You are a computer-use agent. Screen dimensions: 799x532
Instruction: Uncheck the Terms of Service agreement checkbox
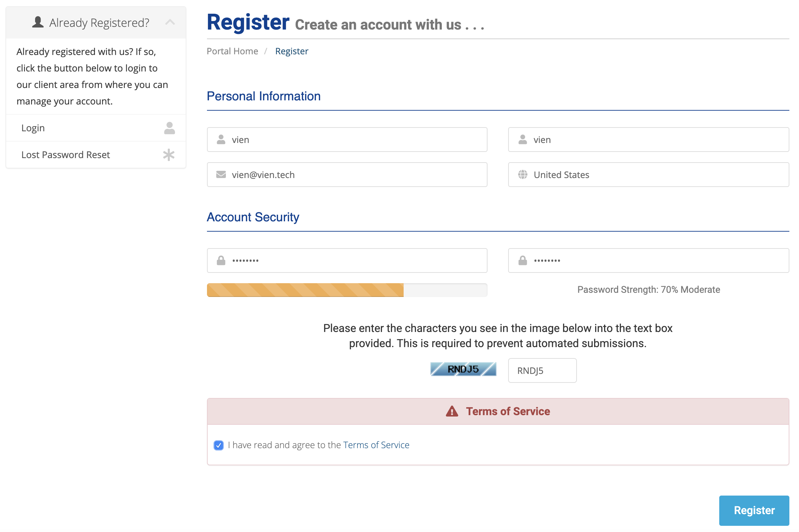point(219,445)
